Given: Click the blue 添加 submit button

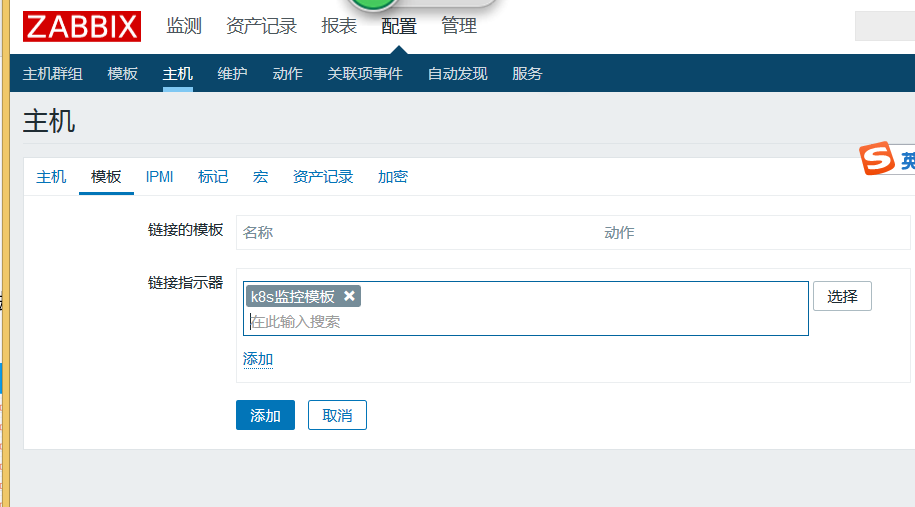Looking at the screenshot, I should [x=266, y=415].
